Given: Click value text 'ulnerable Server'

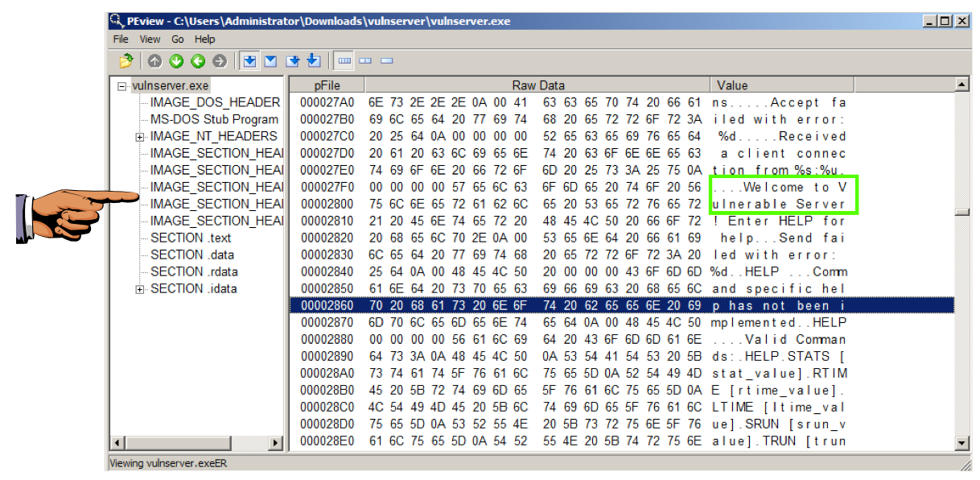Looking at the screenshot, I should click(779, 204).
